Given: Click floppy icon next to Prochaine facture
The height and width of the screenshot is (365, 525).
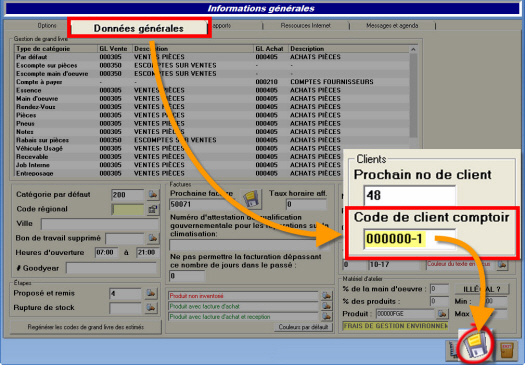Looking at the screenshot, I should click(x=251, y=199).
